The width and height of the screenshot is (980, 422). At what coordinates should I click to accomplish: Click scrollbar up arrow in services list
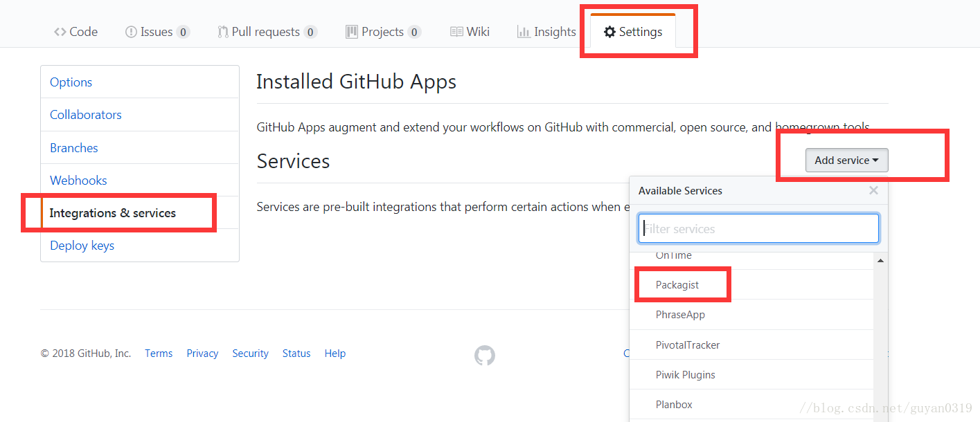pyautogui.click(x=880, y=261)
